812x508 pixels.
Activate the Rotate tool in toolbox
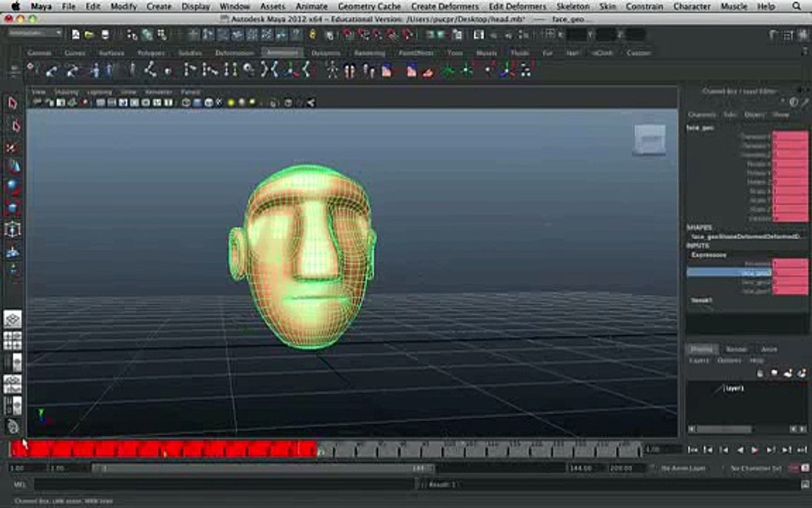coord(13,188)
